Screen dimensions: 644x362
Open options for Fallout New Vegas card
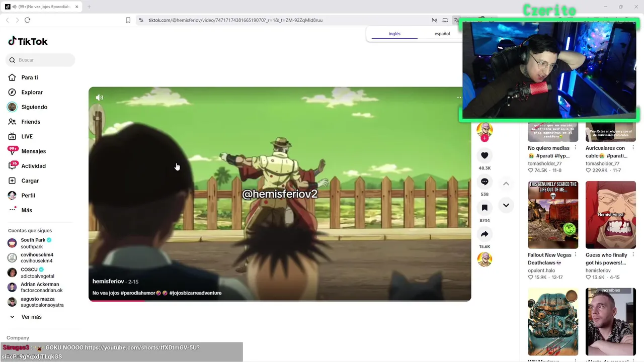tap(576, 255)
